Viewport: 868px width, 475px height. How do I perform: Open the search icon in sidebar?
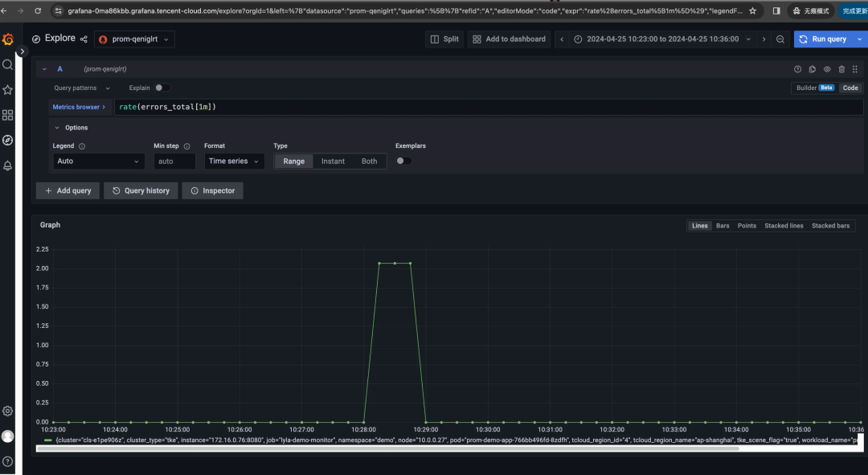coord(8,65)
